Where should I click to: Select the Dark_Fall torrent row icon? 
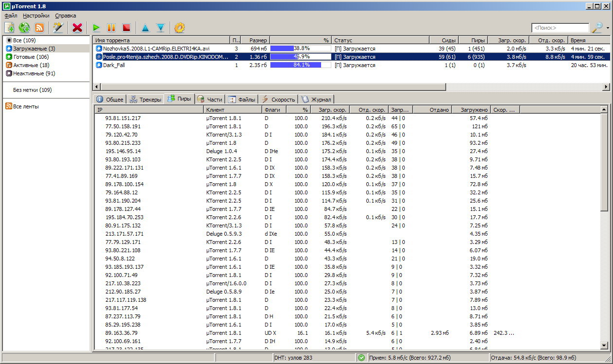[x=99, y=65]
